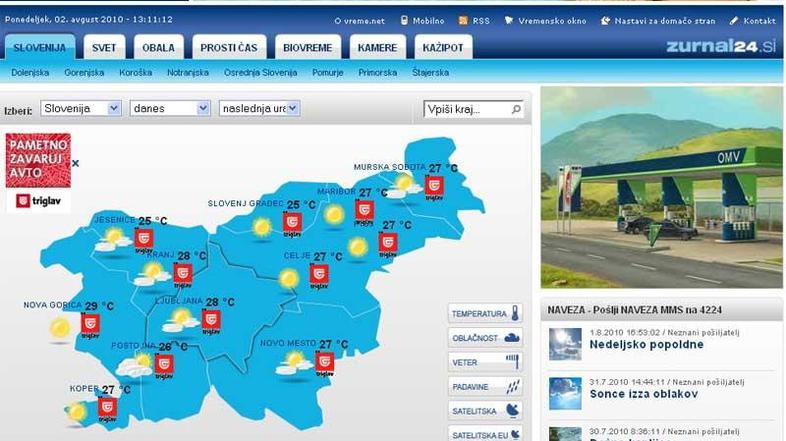The image size is (786, 441).
Task: Open the Dolenjska region link
Action: click(30, 73)
